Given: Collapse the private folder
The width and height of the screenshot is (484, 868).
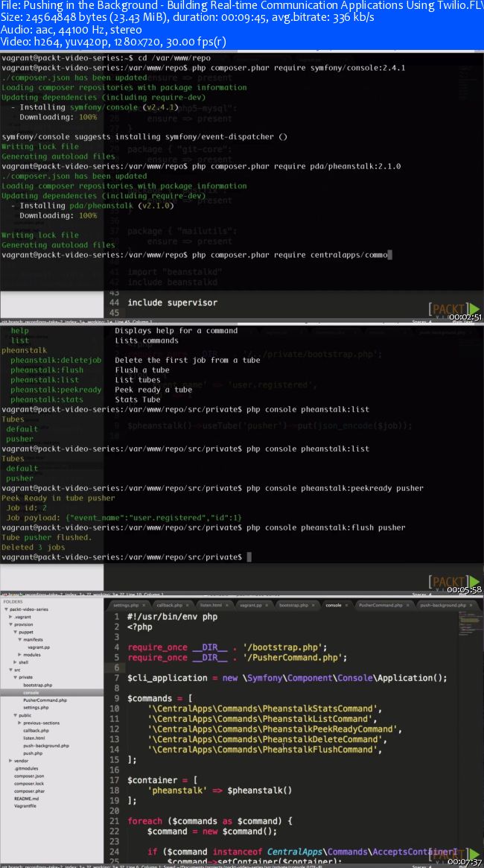Looking at the screenshot, I should tap(15, 677).
